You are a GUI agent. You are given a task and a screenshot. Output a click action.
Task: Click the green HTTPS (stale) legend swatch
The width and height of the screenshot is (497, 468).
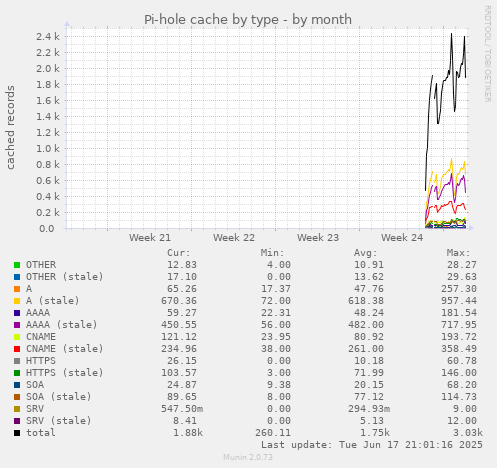coord(17,373)
